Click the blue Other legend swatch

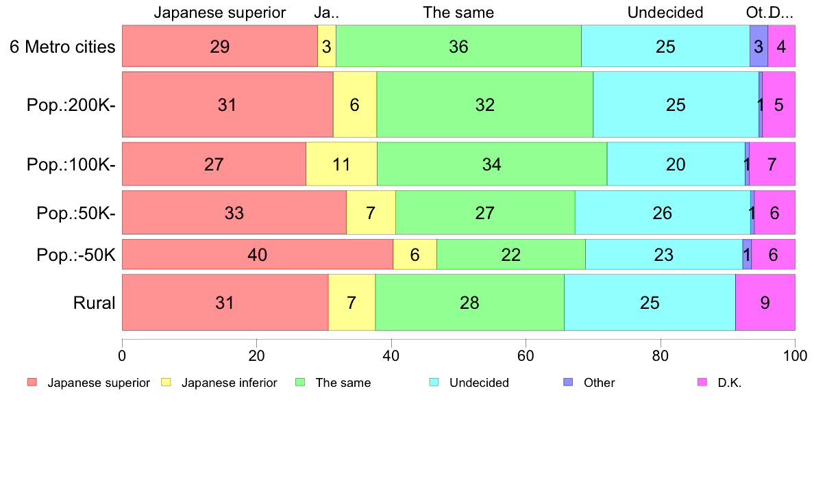click(x=569, y=383)
